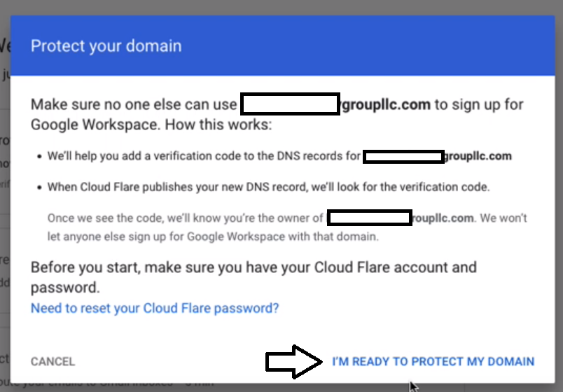Click I'M READY TO PROTECT MY DOMAIN button
The image size is (563, 392).
(x=433, y=361)
